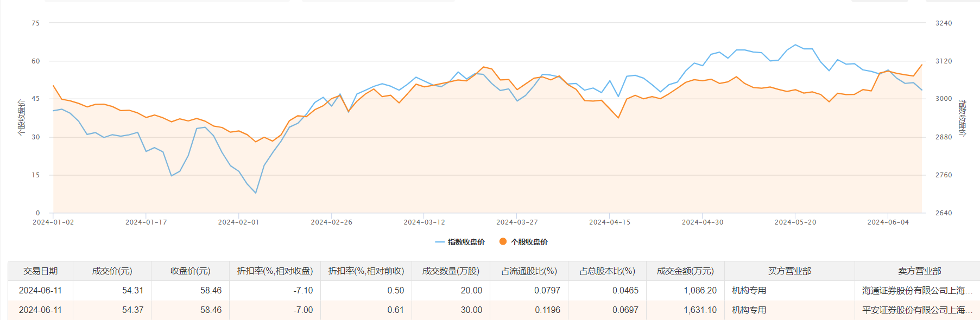Click the 买方营业部 column header
Image resolution: width=980 pixels, height=320 pixels.
789,271
